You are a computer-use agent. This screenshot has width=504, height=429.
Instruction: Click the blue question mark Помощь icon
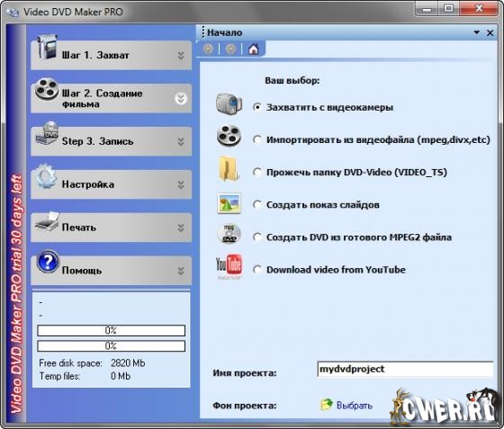[48, 262]
